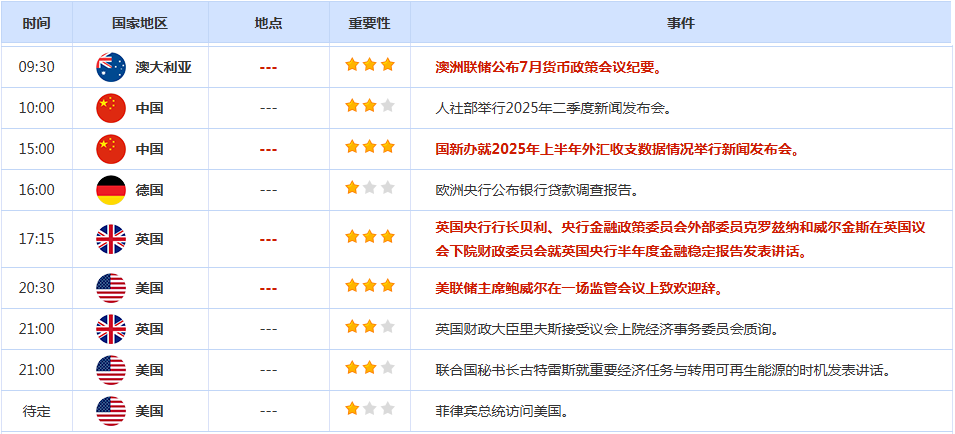Click the 16:00 time cell
Image resolution: width=955 pixels, height=434 pixels.
point(37,190)
